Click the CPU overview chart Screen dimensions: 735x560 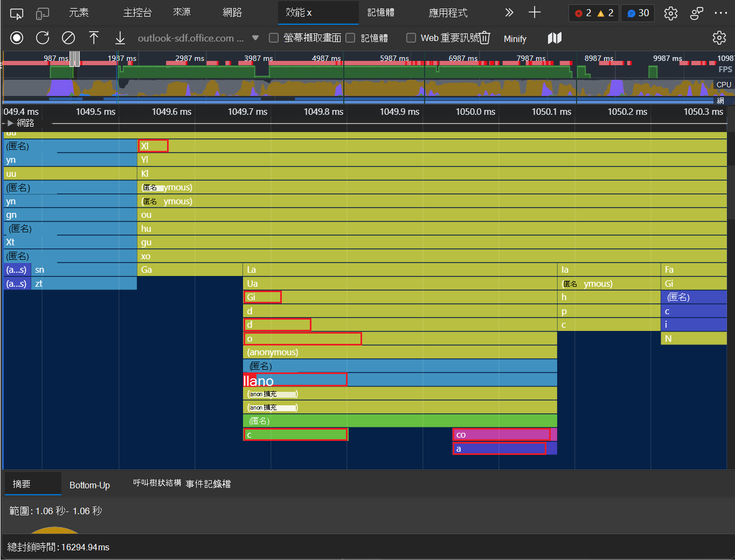pyautogui.click(x=358, y=88)
